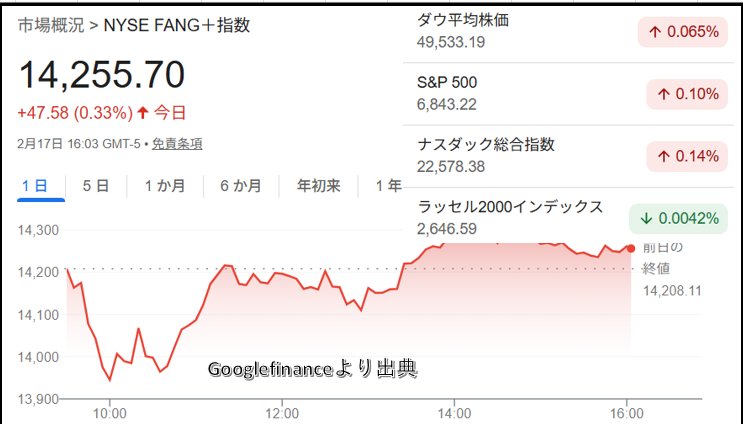Viewport: 743px width, 424px height.
Task: Switch to the 1か月 chart tab
Action: 162,186
